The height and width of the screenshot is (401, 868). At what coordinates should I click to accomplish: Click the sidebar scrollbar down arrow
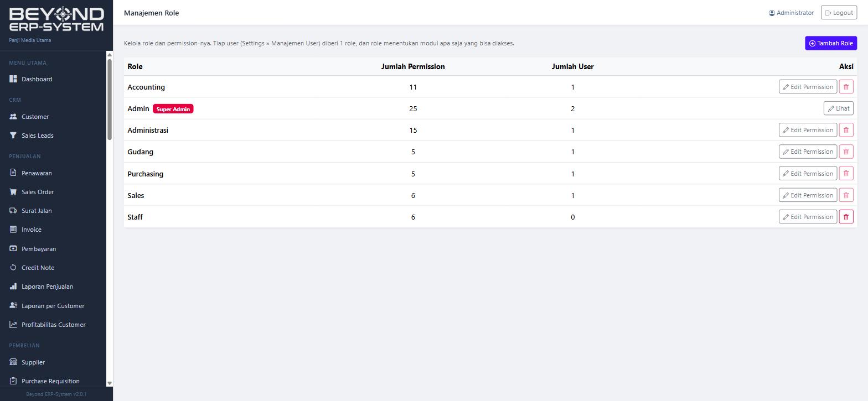tap(110, 383)
